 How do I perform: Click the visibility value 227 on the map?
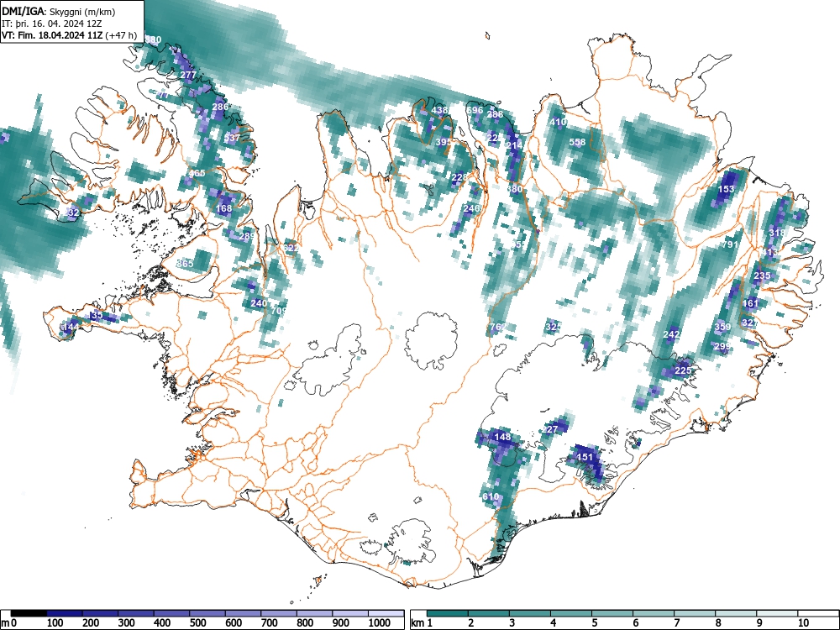tap(550, 429)
